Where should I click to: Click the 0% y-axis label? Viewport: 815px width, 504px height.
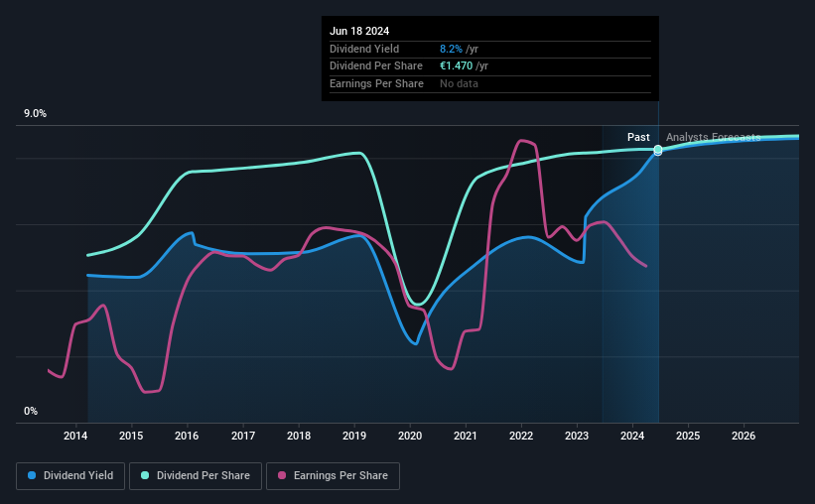pyautogui.click(x=31, y=411)
